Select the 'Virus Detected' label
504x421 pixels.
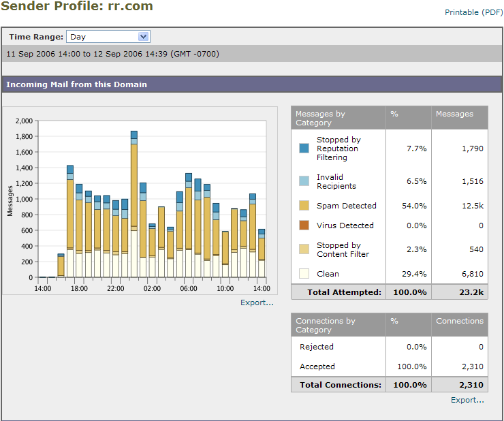345,225
